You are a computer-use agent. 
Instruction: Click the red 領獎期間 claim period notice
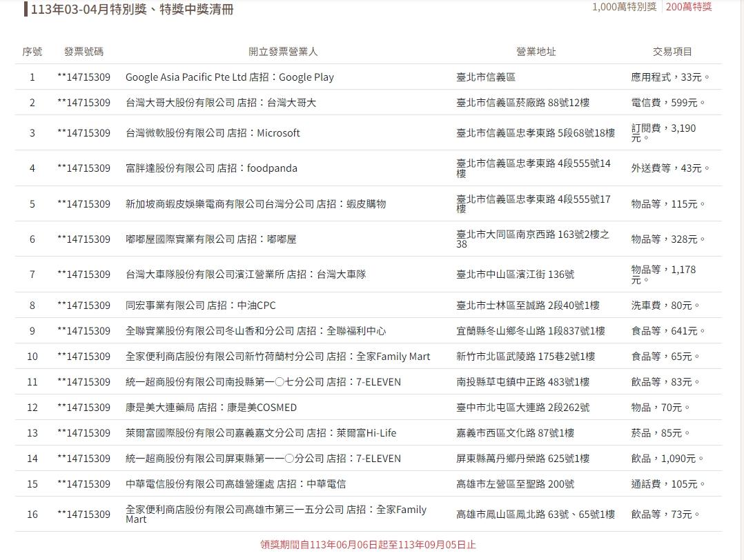[x=368, y=545]
